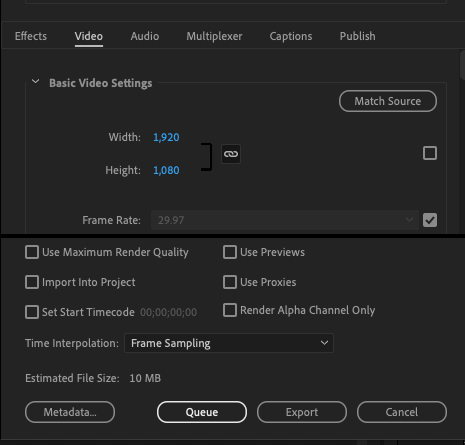Screen dimensions: 465x445
Task: Enable Use Maximum Render Quality
Action: 32,252
